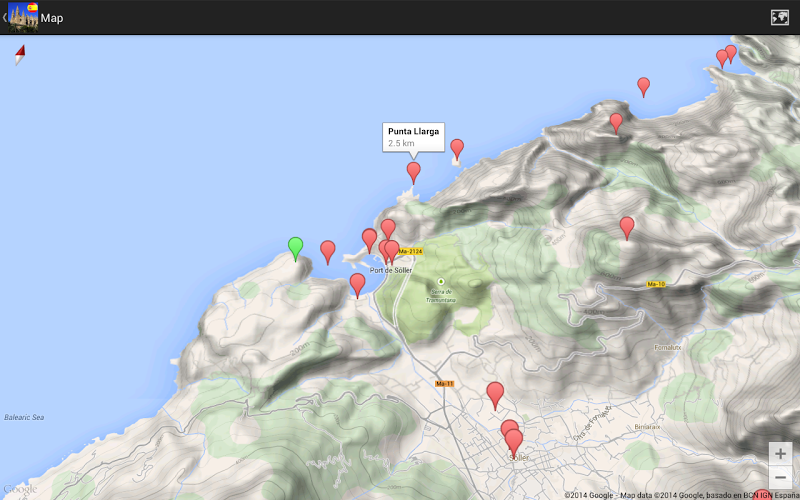The width and height of the screenshot is (800, 500).
Task: Select the isolated red pin in the sea
Action: [644, 87]
